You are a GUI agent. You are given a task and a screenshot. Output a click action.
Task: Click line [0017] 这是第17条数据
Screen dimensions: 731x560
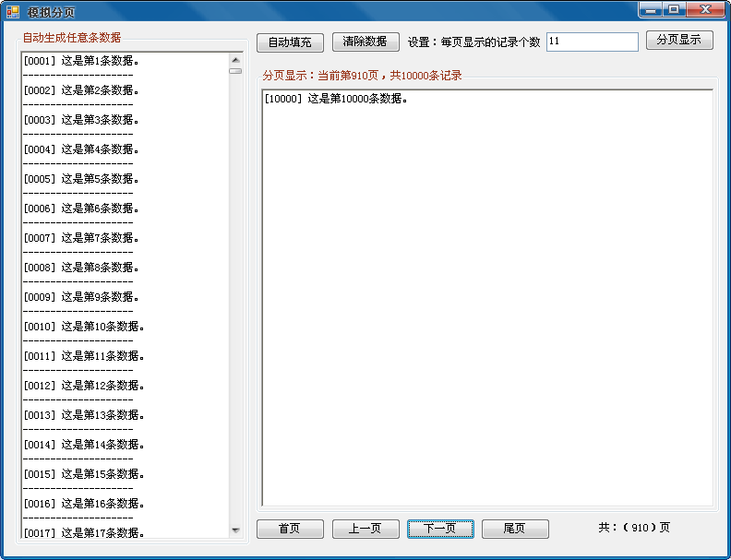point(84,532)
